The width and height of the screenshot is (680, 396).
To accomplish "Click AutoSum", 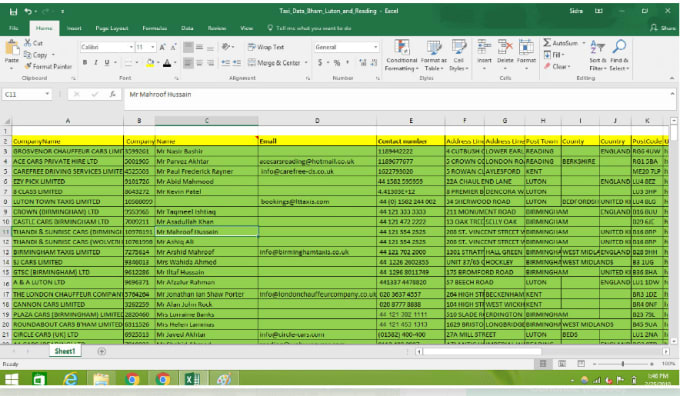I will point(560,43).
